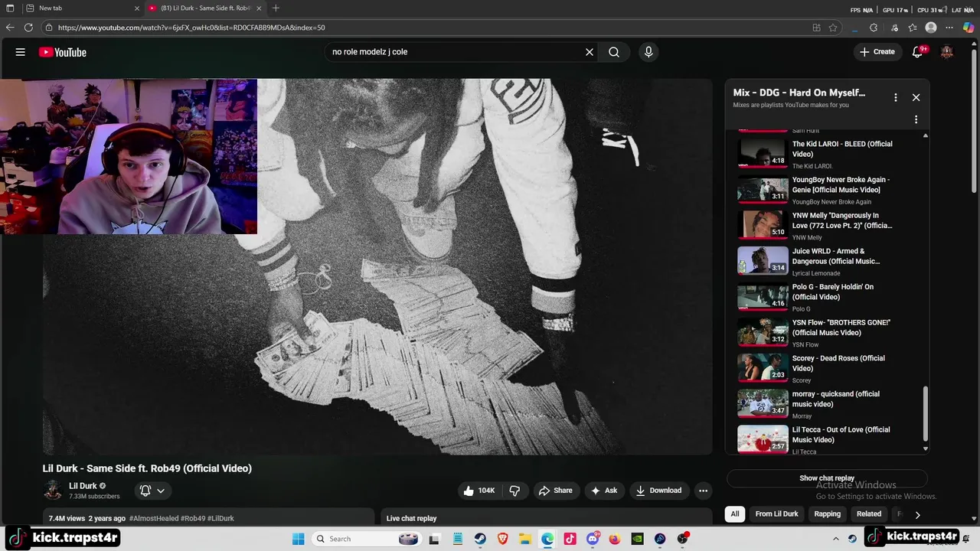Like the Lil Durk video

(x=479, y=491)
